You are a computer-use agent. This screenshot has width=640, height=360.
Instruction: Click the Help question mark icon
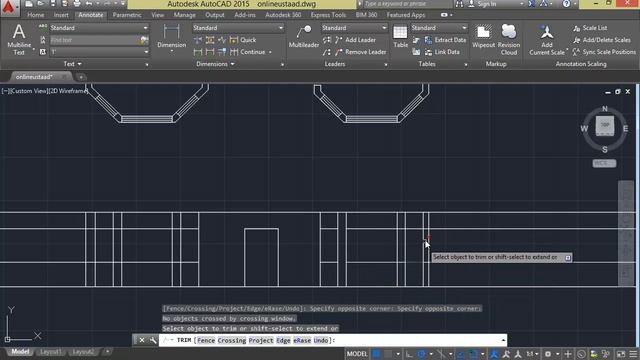point(566,4)
